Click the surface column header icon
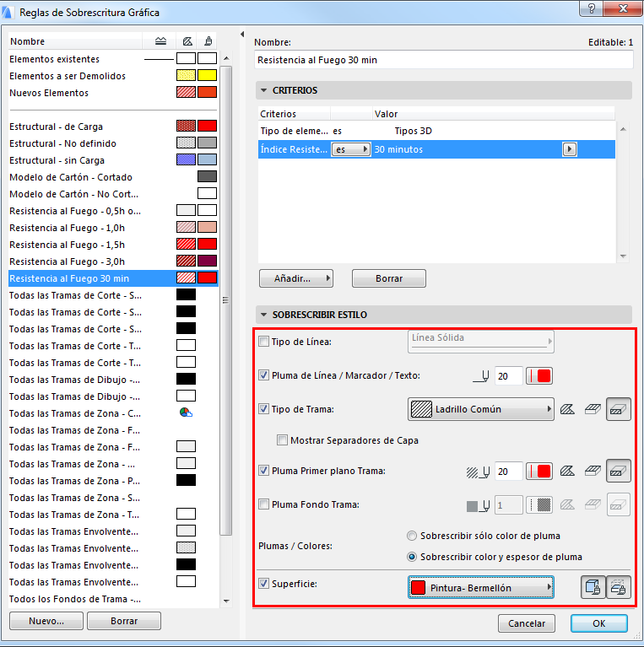 click(208, 40)
